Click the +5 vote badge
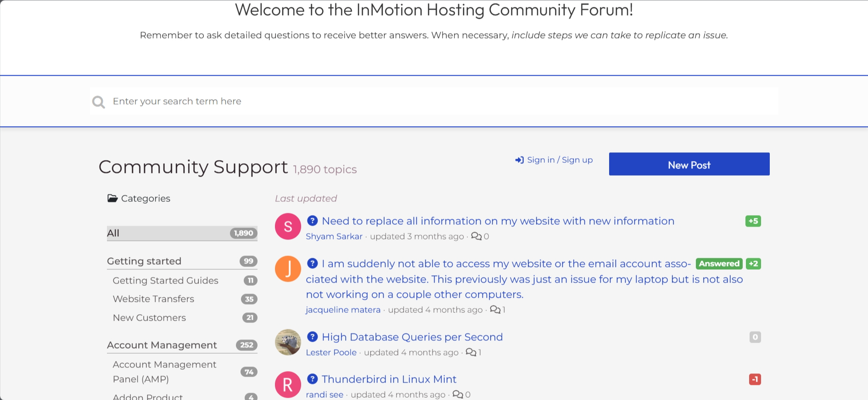This screenshot has height=400, width=868. click(x=753, y=221)
